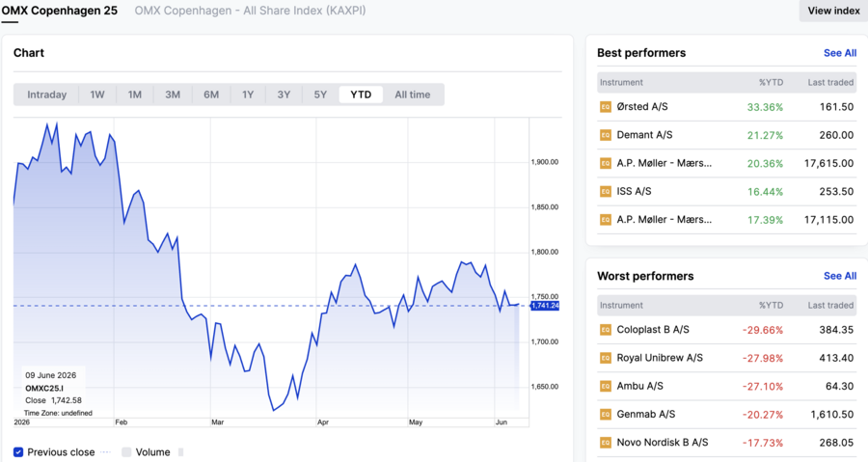The height and width of the screenshot is (462, 868).
Task: Open the Royal Unibrew A/S instrument
Action: [x=660, y=358]
